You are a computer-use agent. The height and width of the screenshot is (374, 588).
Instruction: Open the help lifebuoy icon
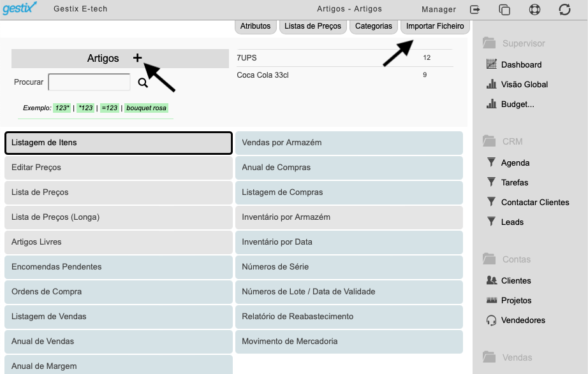coord(534,10)
